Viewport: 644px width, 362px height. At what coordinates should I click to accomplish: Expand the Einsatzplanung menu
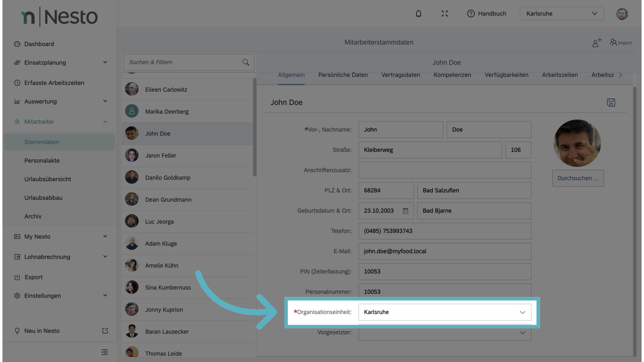point(105,62)
